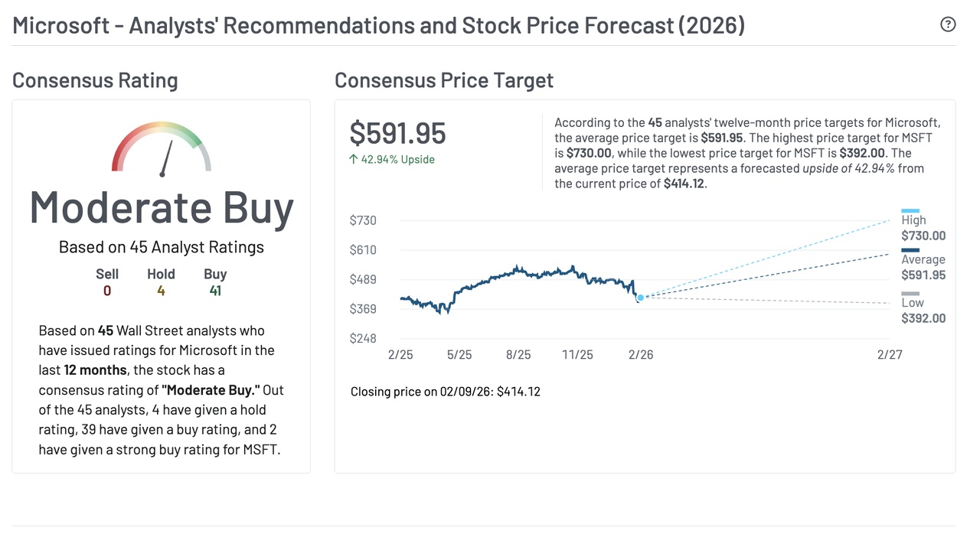Click the Consensus Price Target heading

point(444,80)
